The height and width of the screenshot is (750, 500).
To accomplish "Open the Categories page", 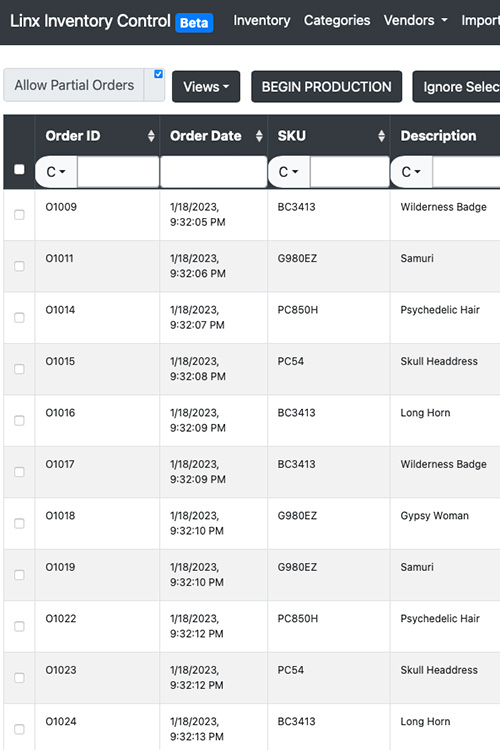I will pyautogui.click(x=337, y=21).
